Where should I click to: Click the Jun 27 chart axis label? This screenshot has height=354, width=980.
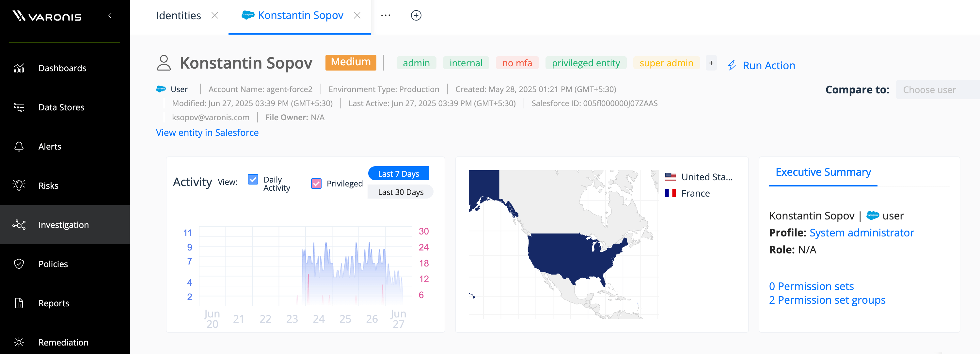tap(398, 319)
